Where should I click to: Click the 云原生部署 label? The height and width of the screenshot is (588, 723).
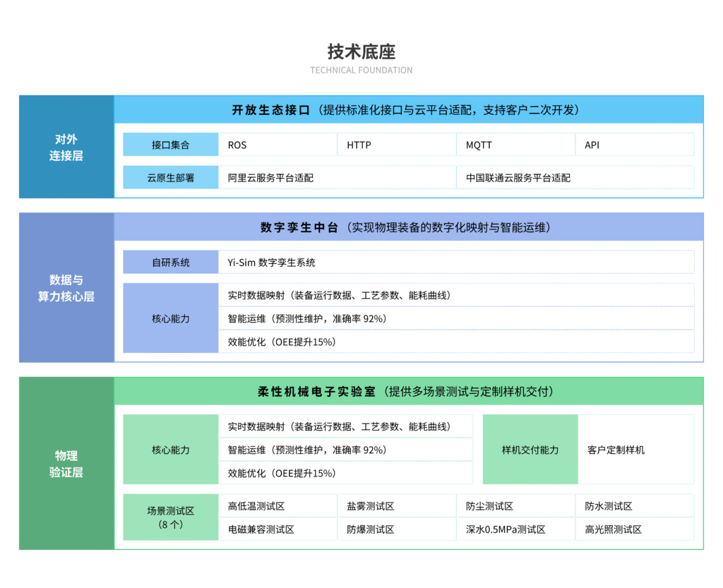tap(171, 178)
